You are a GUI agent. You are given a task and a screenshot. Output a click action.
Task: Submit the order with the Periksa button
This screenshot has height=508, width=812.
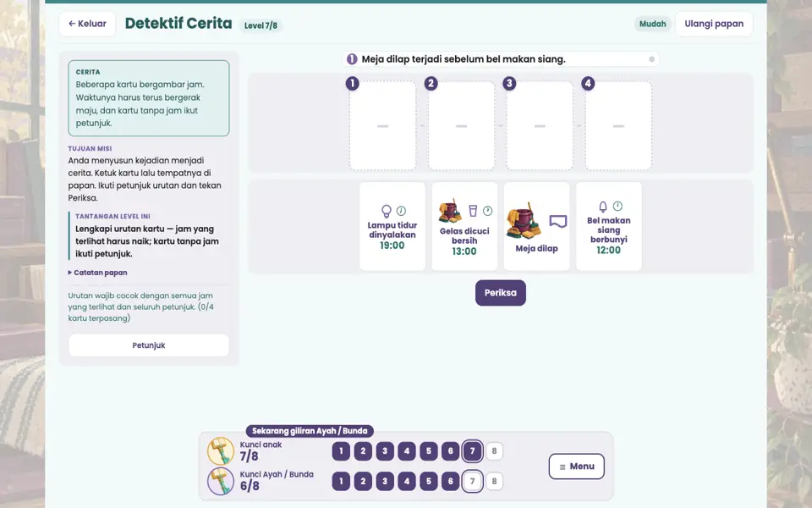[x=500, y=293]
